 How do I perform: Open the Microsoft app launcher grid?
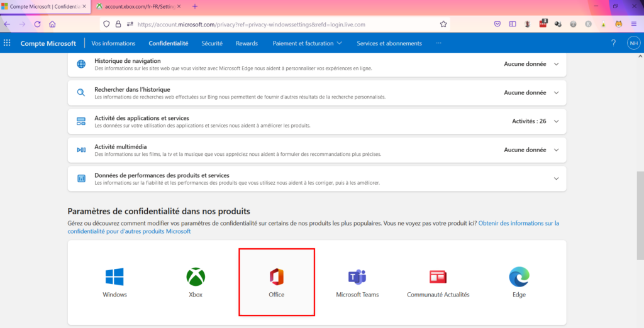click(x=7, y=43)
